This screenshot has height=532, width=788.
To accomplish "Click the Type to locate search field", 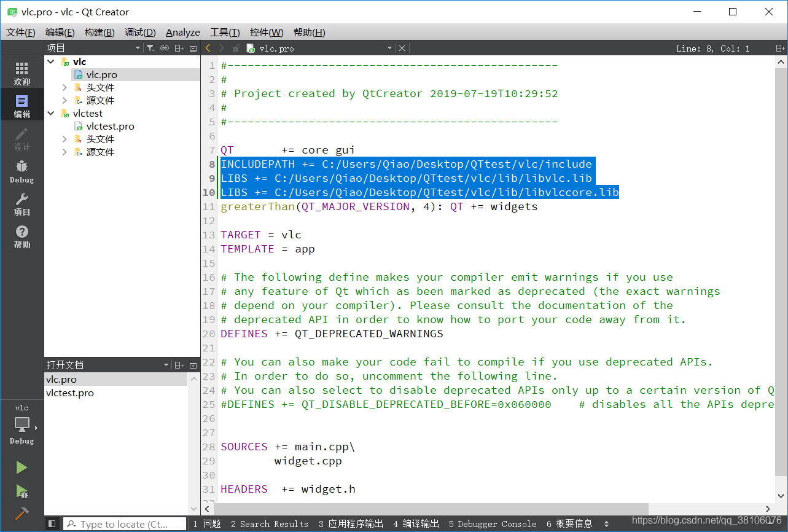I will click(124, 524).
